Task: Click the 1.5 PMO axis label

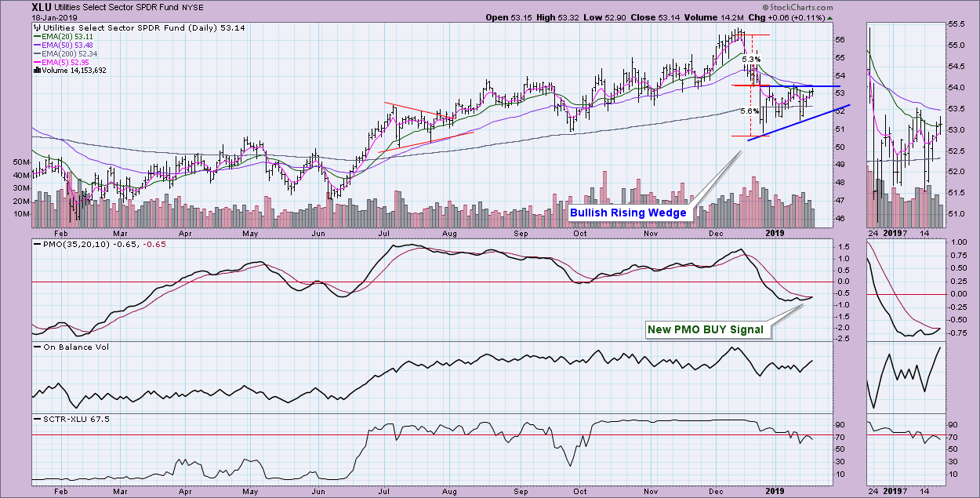Action: [x=842, y=246]
